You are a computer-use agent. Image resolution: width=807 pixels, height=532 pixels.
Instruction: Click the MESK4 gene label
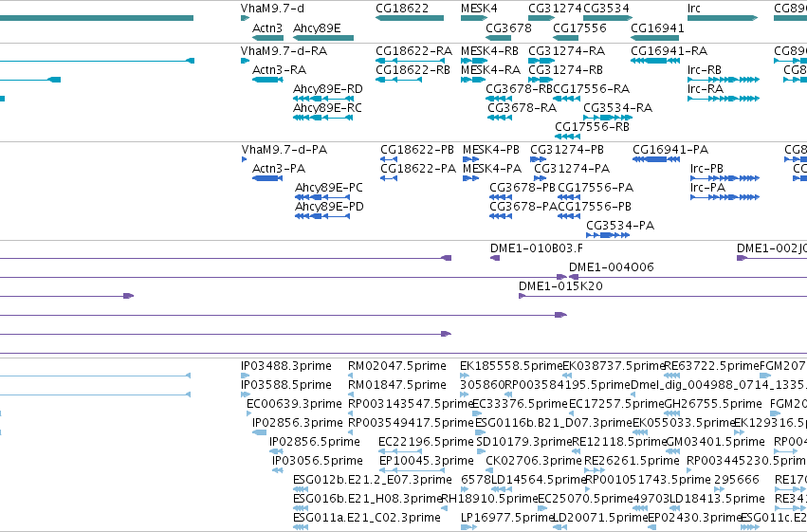479,9
